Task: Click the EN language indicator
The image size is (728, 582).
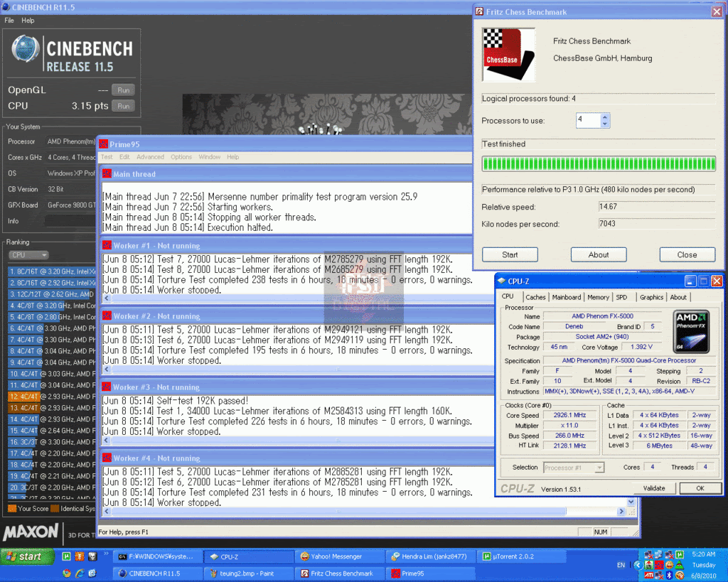Action: (x=621, y=565)
